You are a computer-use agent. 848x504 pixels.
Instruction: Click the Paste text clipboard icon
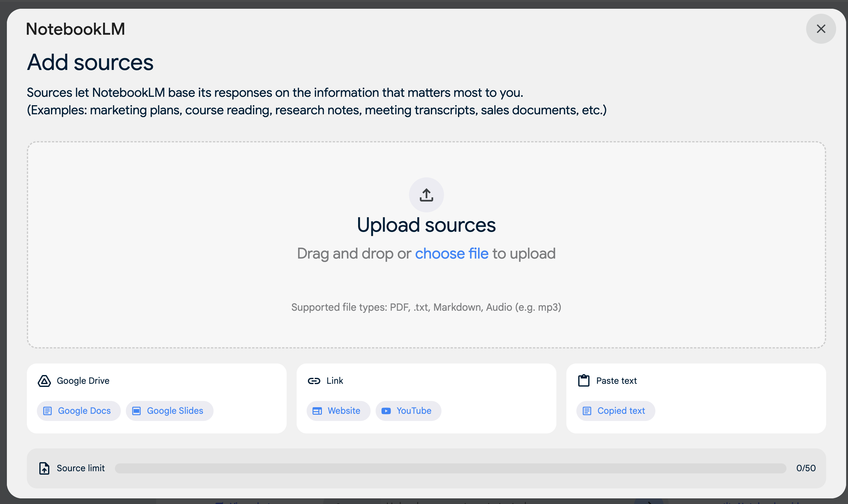[x=584, y=380]
